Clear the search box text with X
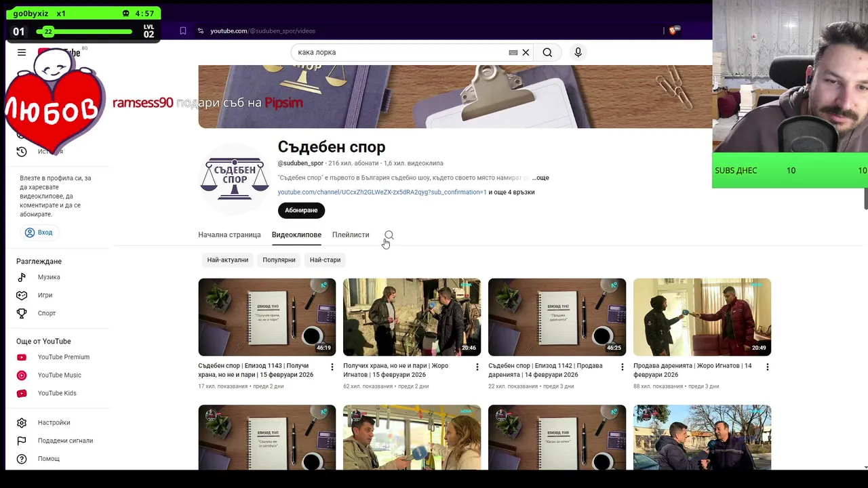The width and height of the screenshot is (868, 488). pos(526,52)
